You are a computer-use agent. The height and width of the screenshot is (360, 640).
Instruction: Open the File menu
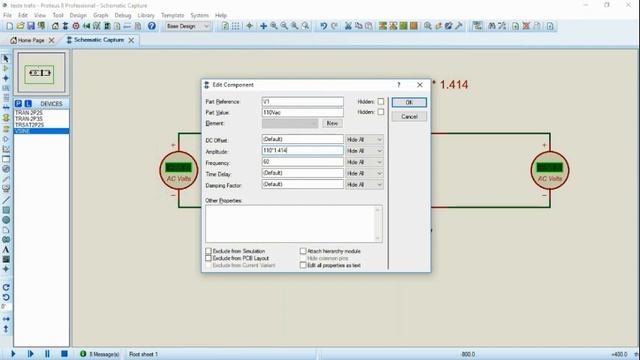click(7, 15)
